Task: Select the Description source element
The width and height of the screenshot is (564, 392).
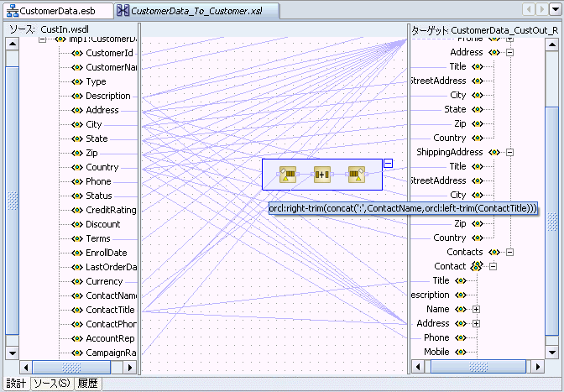Action: (x=108, y=96)
